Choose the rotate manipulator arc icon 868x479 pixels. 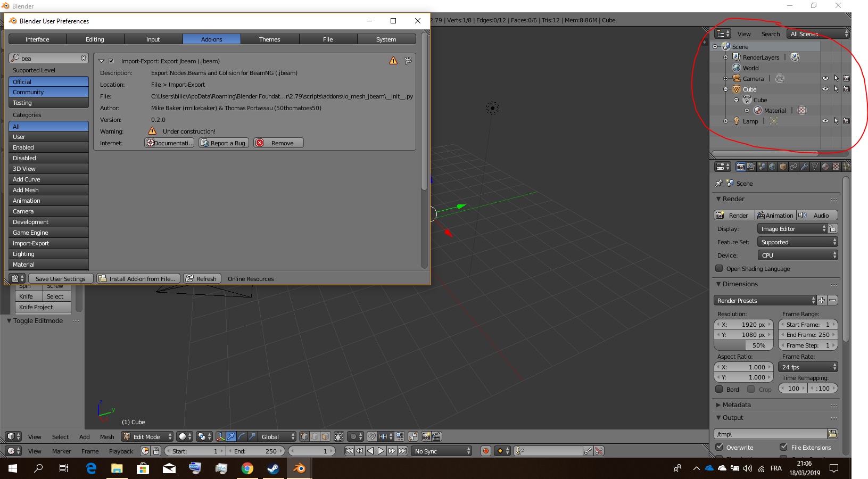click(242, 436)
